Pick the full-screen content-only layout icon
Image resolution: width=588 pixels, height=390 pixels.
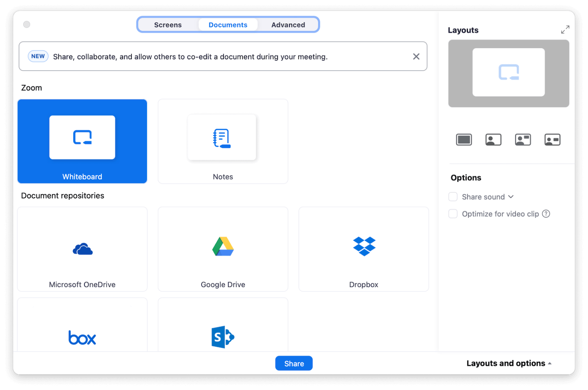point(464,140)
